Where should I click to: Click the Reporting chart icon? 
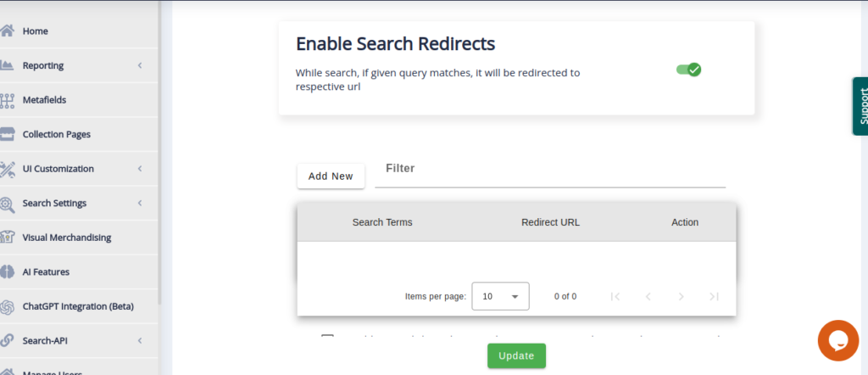click(x=8, y=65)
